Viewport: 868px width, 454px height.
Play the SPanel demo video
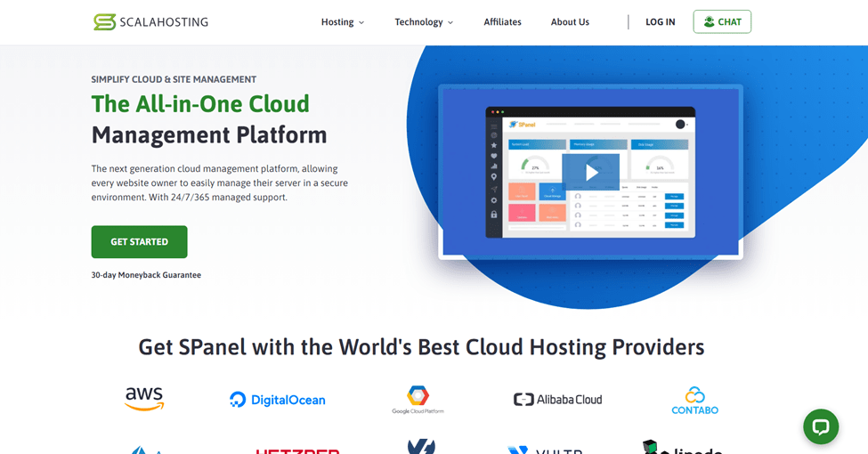[x=590, y=173]
